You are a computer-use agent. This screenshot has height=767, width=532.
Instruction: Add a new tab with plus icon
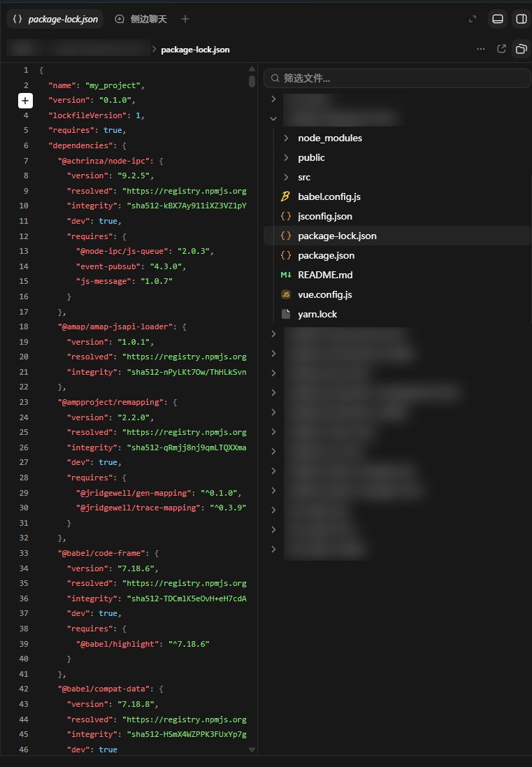pyautogui.click(x=185, y=19)
